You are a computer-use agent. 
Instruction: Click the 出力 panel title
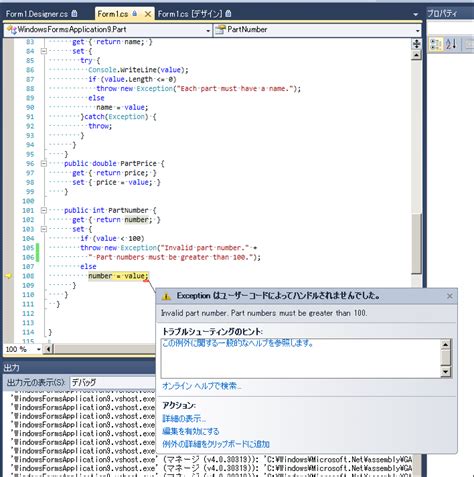tap(12, 368)
